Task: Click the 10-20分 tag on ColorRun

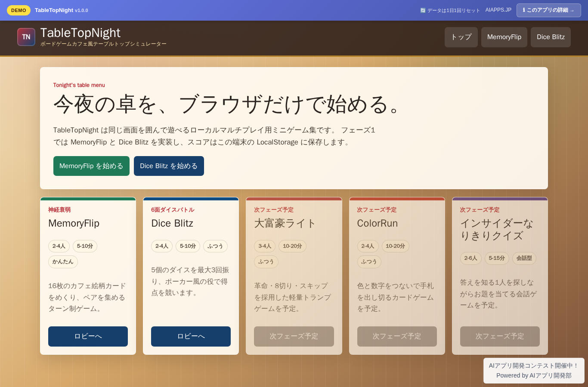Action: [395, 246]
